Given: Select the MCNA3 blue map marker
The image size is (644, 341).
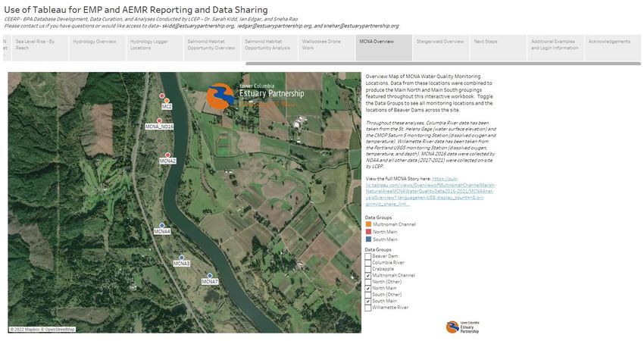Looking at the screenshot, I should pos(182,258).
